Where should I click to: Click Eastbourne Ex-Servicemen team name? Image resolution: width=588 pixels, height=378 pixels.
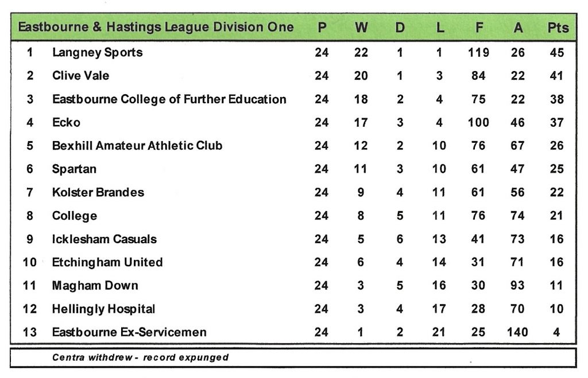(129, 332)
